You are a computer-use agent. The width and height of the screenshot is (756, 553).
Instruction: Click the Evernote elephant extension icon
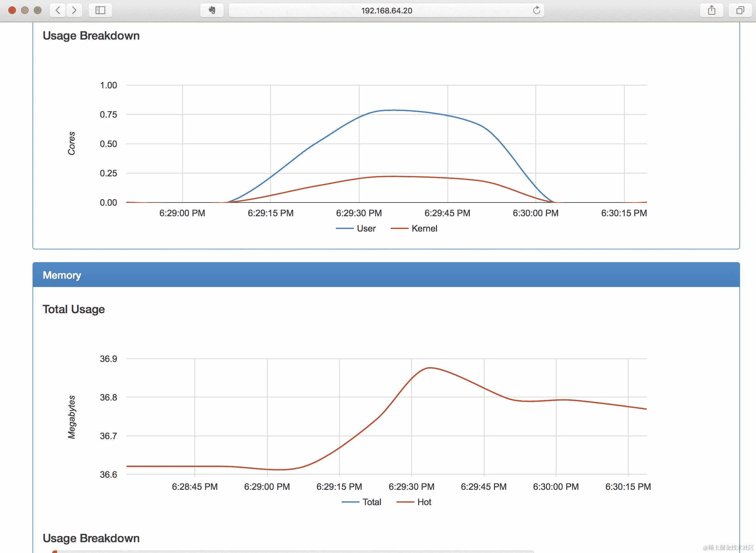pos(212,11)
